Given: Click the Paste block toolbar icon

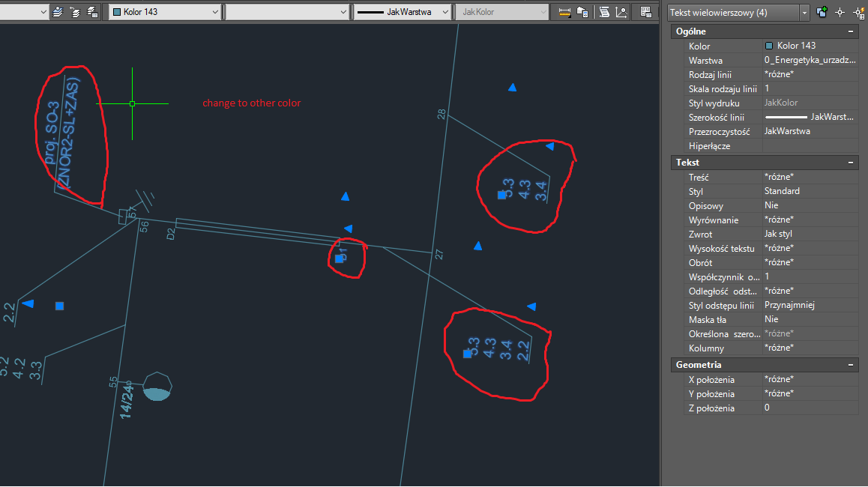Looking at the screenshot, I should click(583, 11).
